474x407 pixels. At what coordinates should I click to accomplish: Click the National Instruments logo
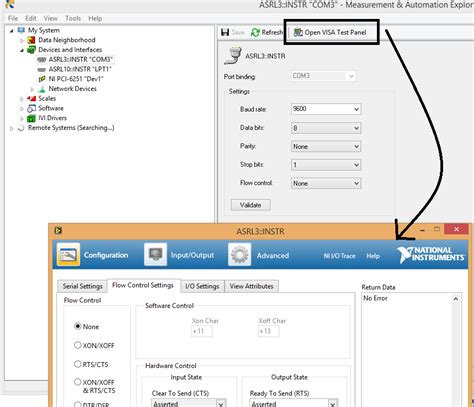(430, 255)
